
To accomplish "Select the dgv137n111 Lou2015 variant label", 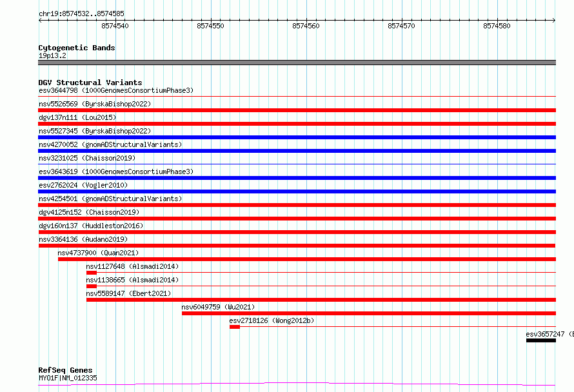I will click(x=77, y=117).
